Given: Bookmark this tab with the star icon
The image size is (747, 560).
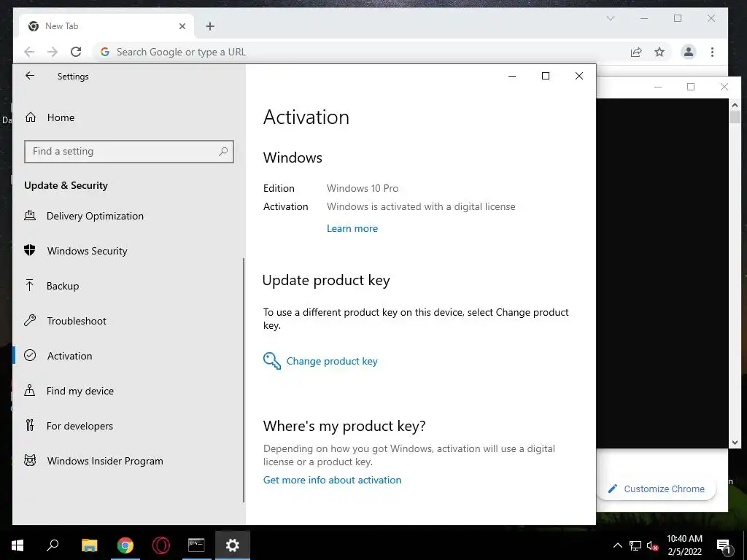Looking at the screenshot, I should point(659,52).
